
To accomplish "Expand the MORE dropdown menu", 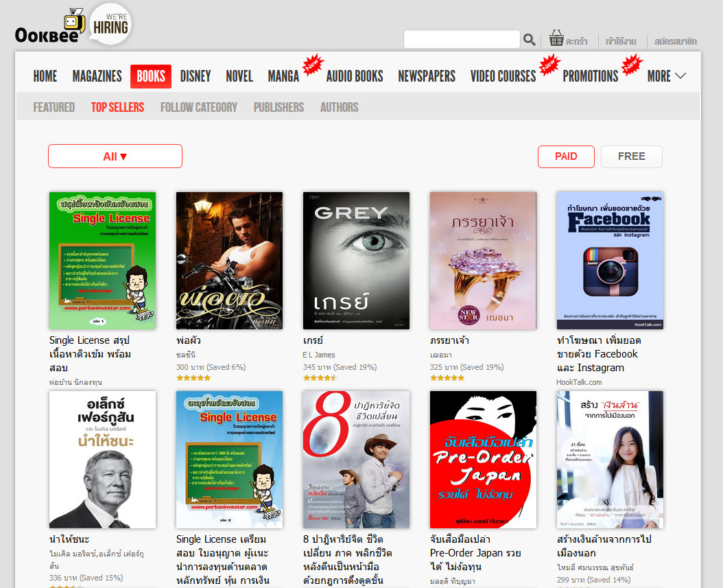I will [666, 76].
